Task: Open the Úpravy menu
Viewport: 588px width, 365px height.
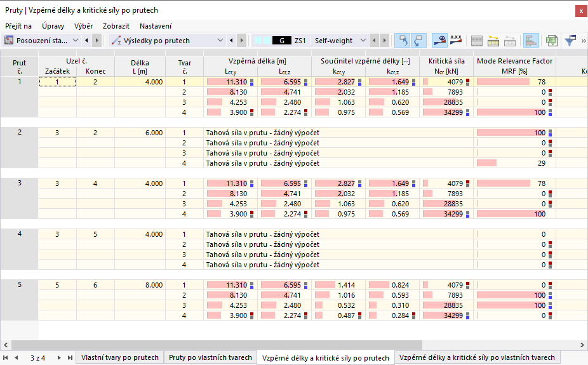Action: tap(53, 26)
